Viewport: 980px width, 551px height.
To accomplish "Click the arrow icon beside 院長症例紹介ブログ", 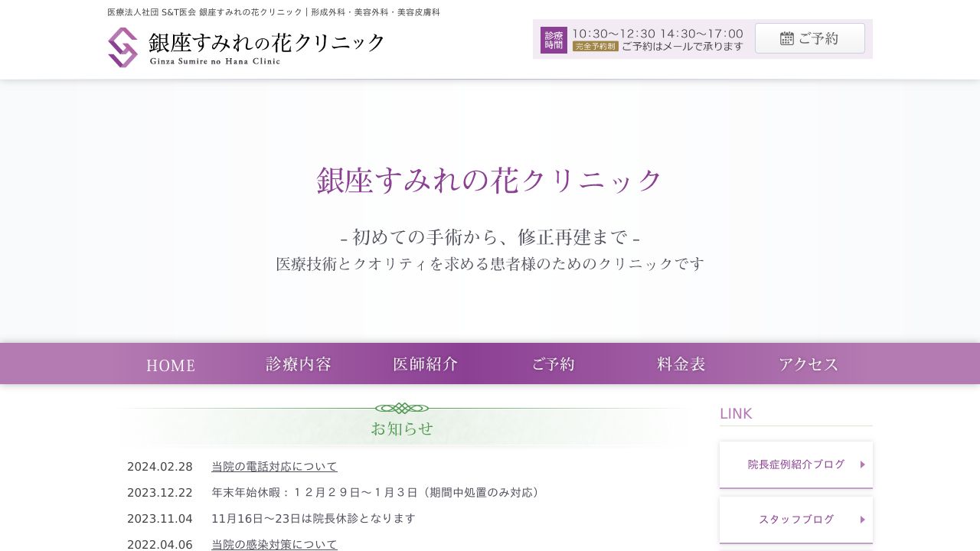I will click(x=862, y=465).
